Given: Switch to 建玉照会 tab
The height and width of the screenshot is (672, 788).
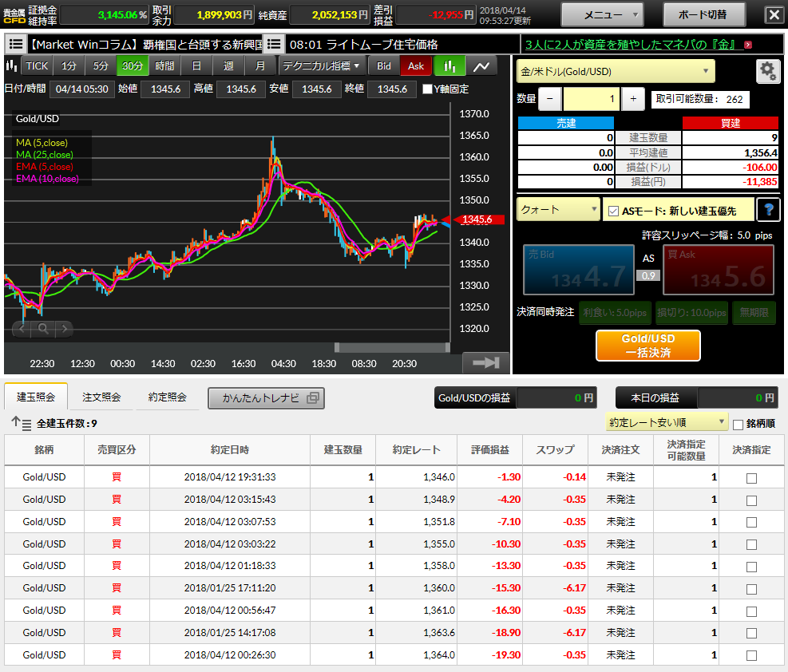Looking at the screenshot, I should [36, 397].
